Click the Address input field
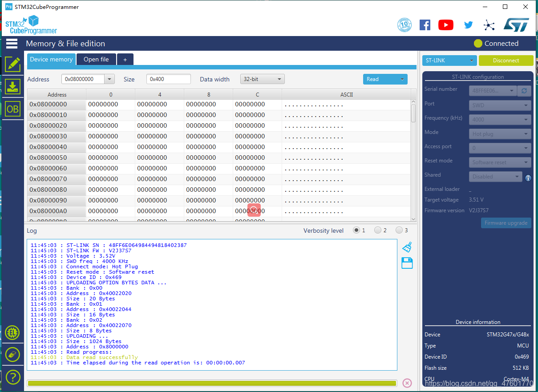Screen dimensions: 538x392 click(x=83, y=79)
